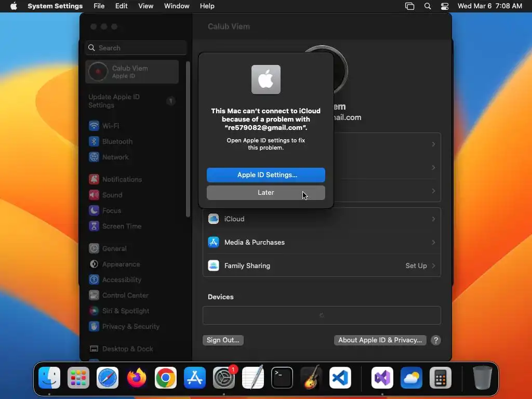532x399 pixels.
Task: Expand the iCloud row chevron
Action: [433, 219]
